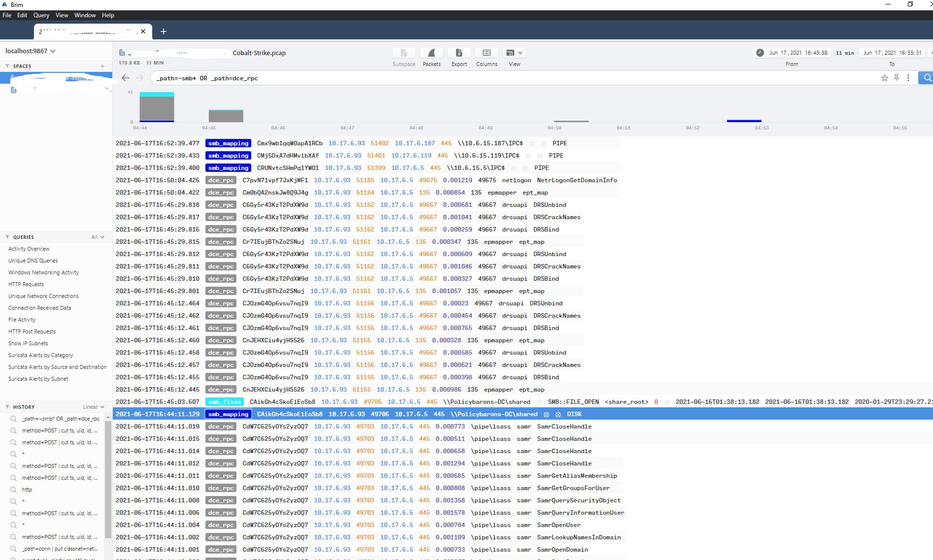Click the SamrLookupNamesInDomain operation cell
The width and height of the screenshot is (933, 560).
[579, 537]
